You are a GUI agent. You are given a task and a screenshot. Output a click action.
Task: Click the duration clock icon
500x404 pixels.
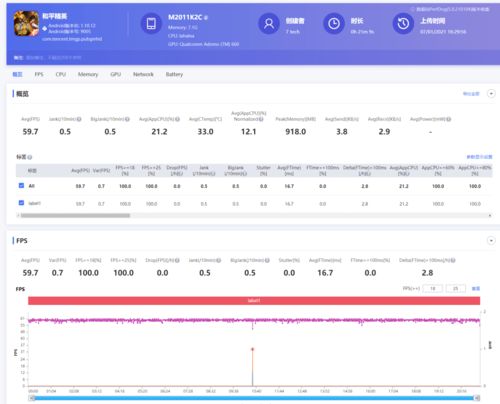coord(334,24)
